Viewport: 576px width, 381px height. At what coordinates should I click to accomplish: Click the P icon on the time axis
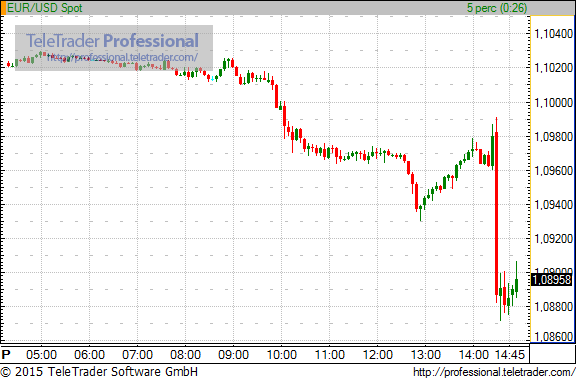click(6, 355)
